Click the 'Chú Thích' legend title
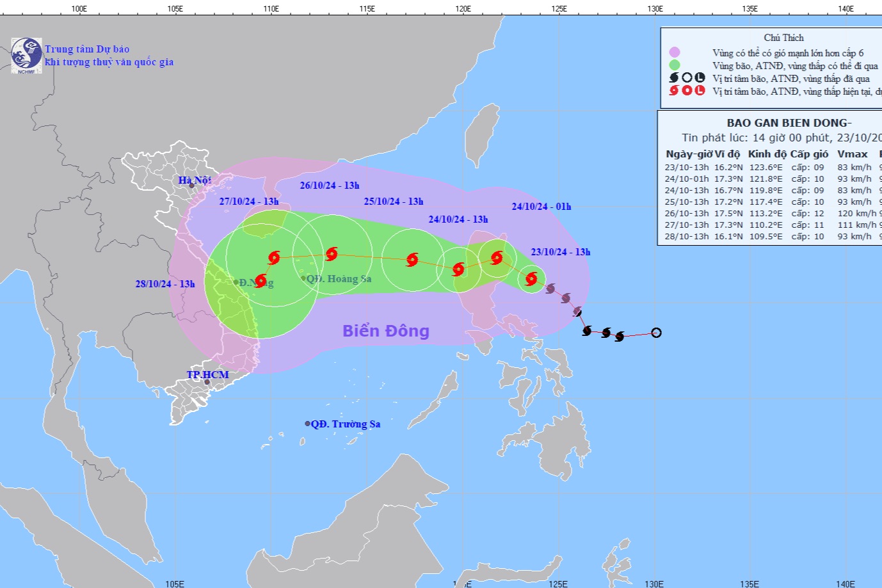 [783, 38]
